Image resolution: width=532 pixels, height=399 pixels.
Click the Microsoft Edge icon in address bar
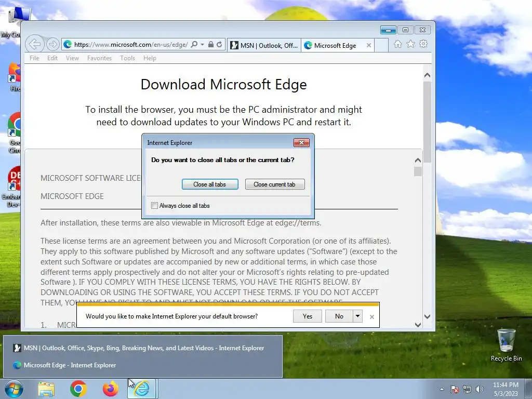coord(68,45)
